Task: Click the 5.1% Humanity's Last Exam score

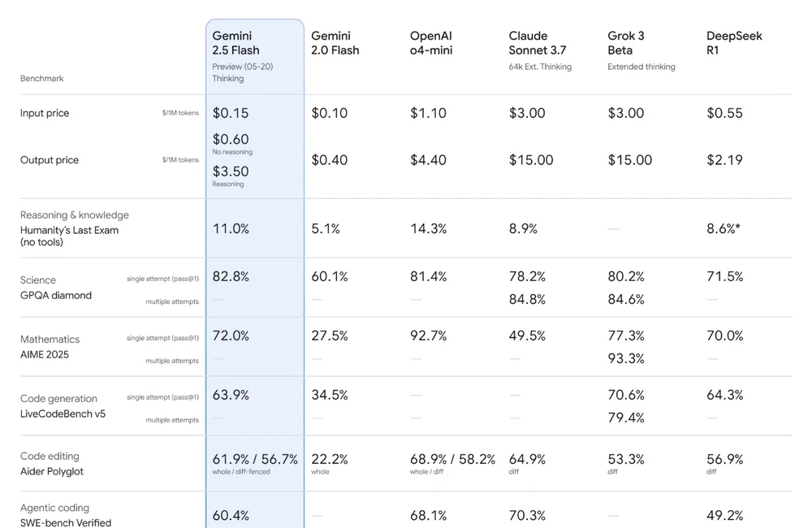Action: [326, 228]
